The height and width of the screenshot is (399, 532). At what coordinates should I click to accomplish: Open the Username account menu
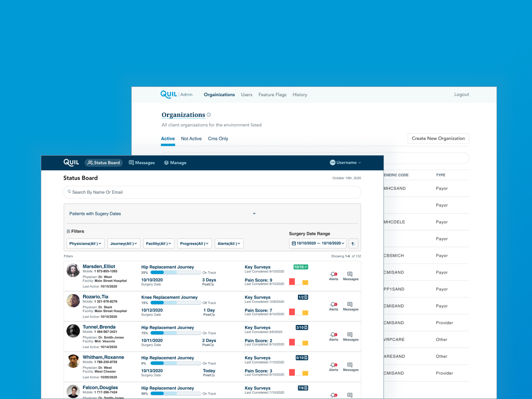pos(346,163)
